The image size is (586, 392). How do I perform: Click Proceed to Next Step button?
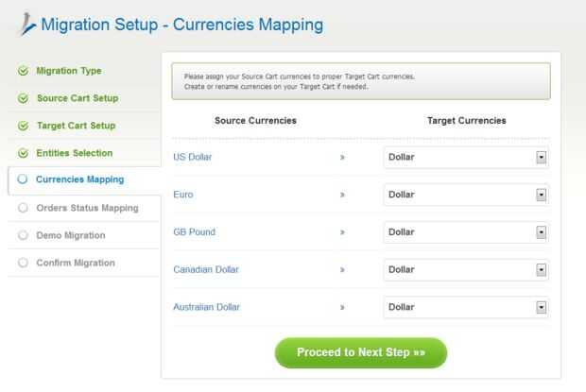[x=360, y=352]
